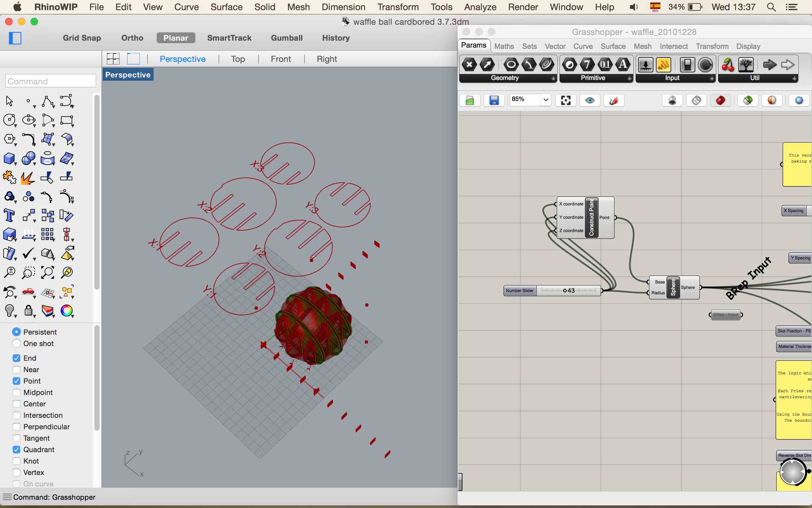Pick the Integer primitive parameter icon
Screen dimensions: 812x508
(x=587, y=64)
